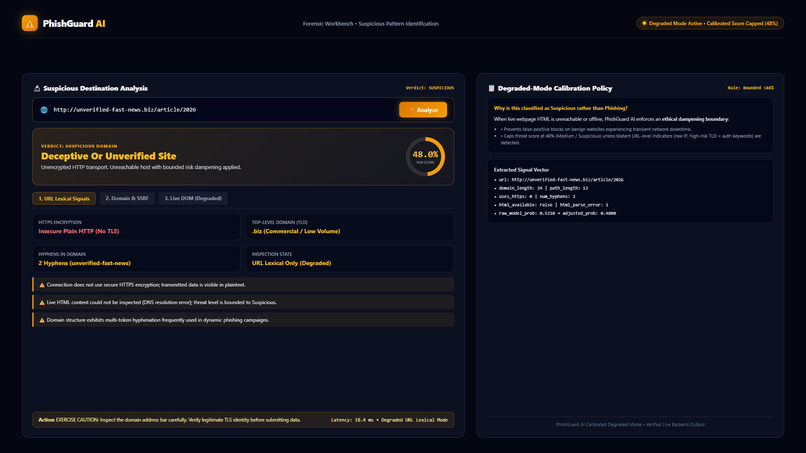The image size is (806, 453).
Task: Click the dot in Degraded Mode Active badge
Action: pyautogui.click(x=644, y=23)
